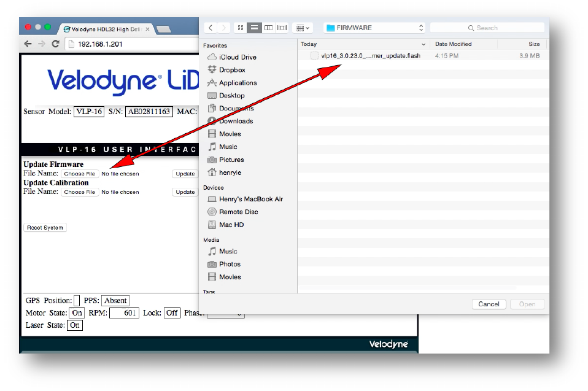Go back in the file dialog
Image resolution: width=588 pixels, height=391 pixels.
click(211, 28)
